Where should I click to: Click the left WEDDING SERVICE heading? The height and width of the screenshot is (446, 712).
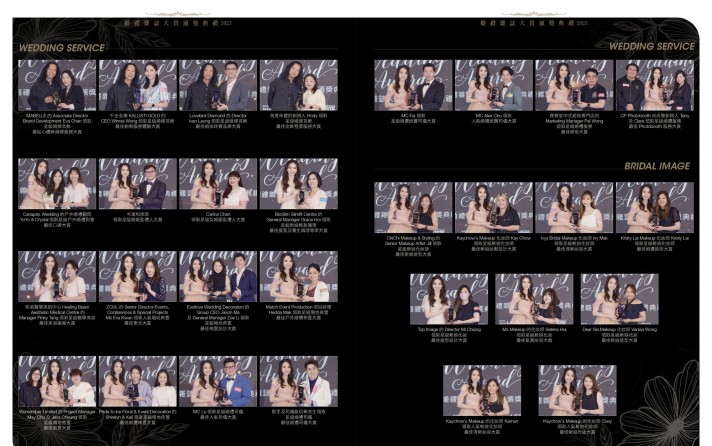coord(62,48)
